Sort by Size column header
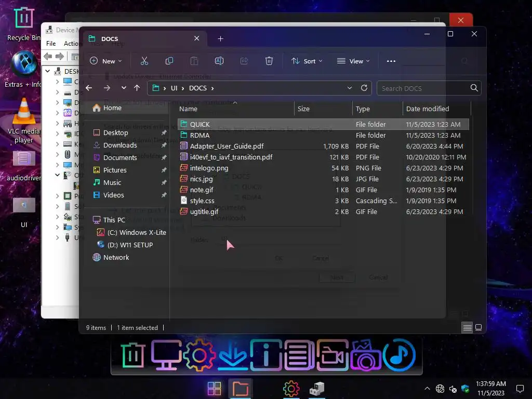This screenshot has height=399, width=532. click(x=323, y=109)
